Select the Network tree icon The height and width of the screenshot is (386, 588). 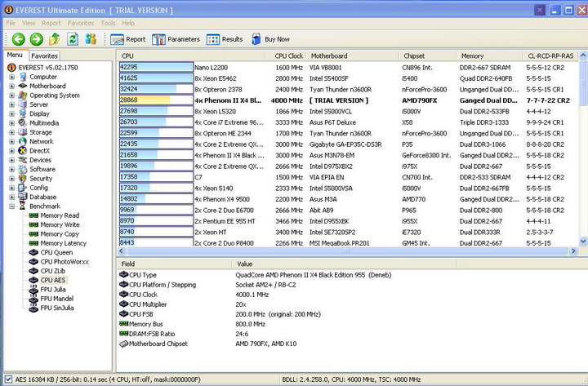click(x=23, y=141)
